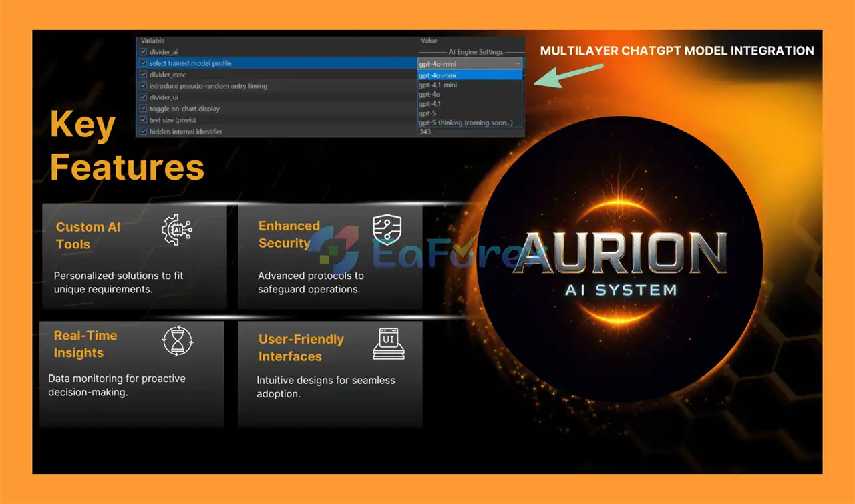Select gpt-5 in the model dropdown

(x=427, y=113)
